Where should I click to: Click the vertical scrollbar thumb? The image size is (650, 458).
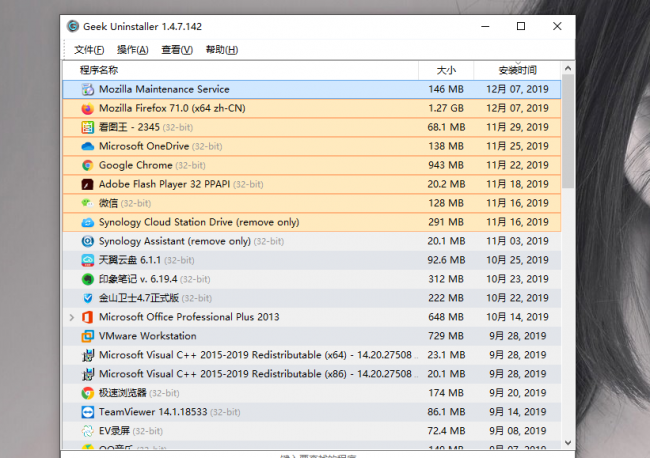[x=568, y=131]
